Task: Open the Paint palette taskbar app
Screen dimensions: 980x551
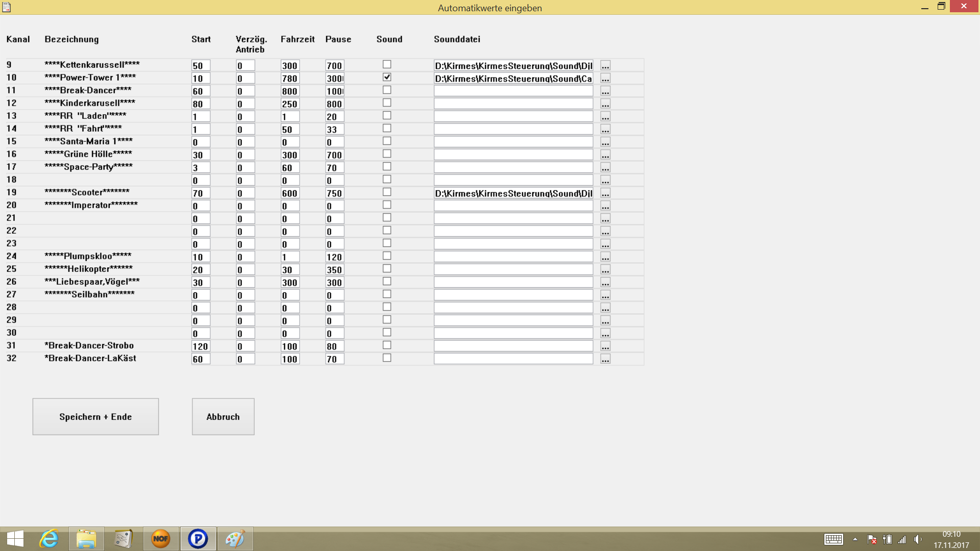Action: point(235,539)
